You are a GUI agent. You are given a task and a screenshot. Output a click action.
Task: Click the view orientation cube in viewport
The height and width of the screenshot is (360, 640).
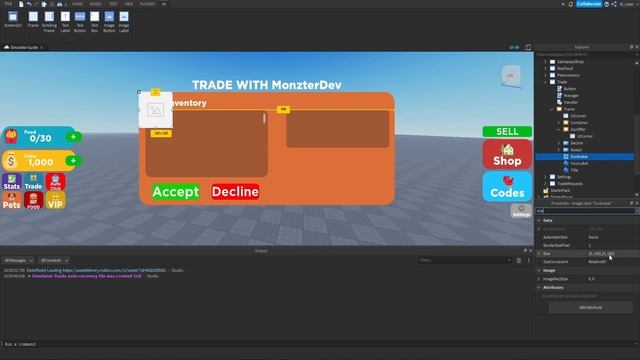pos(511,76)
